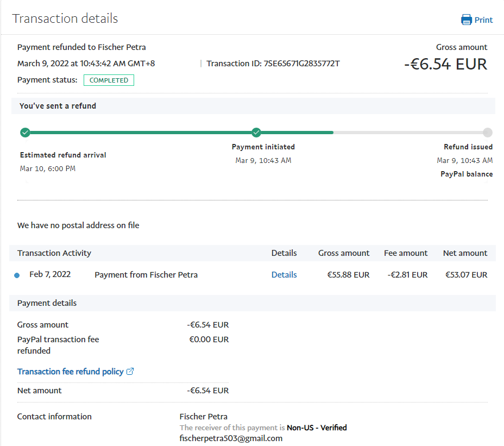Click the You've sent a refund banner
The width and height of the screenshot is (504, 446).
pyautogui.click(x=58, y=106)
